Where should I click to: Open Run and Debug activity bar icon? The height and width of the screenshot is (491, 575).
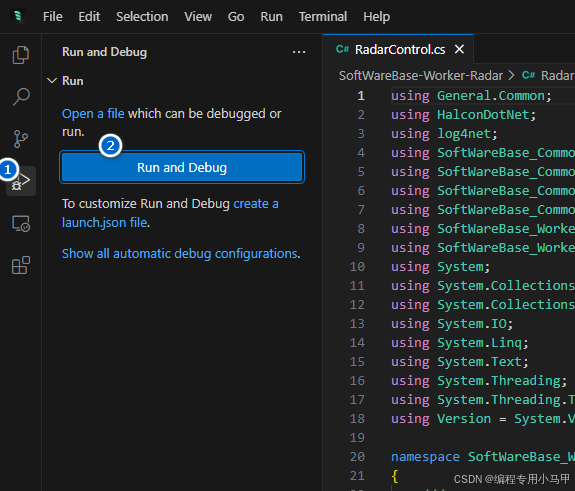[21, 180]
